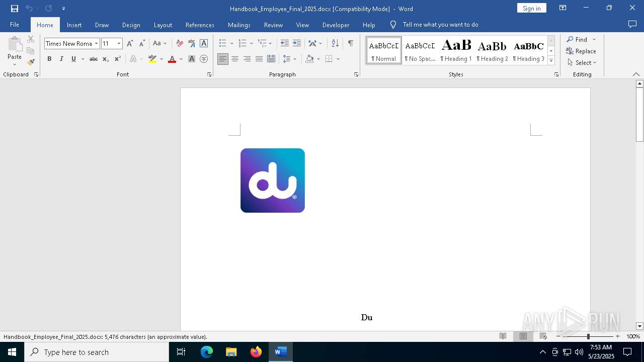Open Ribbon Display Options in title bar
The image size is (644, 362).
pyautogui.click(x=563, y=8)
